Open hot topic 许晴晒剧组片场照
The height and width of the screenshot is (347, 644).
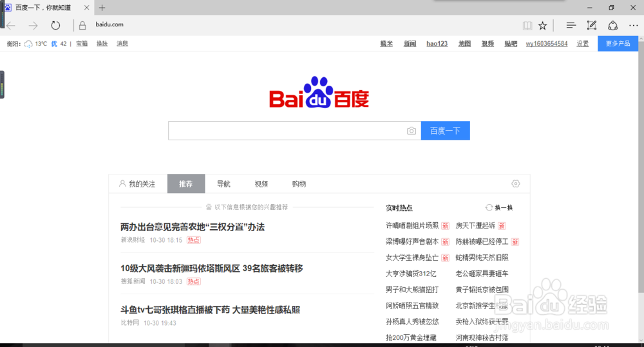pyautogui.click(x=412, y=225)
